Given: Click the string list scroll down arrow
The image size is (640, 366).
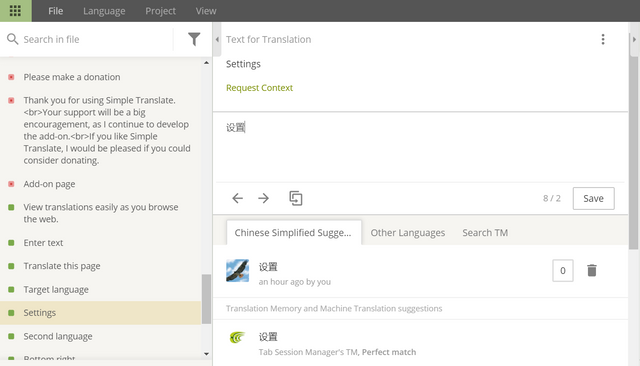Looking at the screenshot, I should click(206, 354).
